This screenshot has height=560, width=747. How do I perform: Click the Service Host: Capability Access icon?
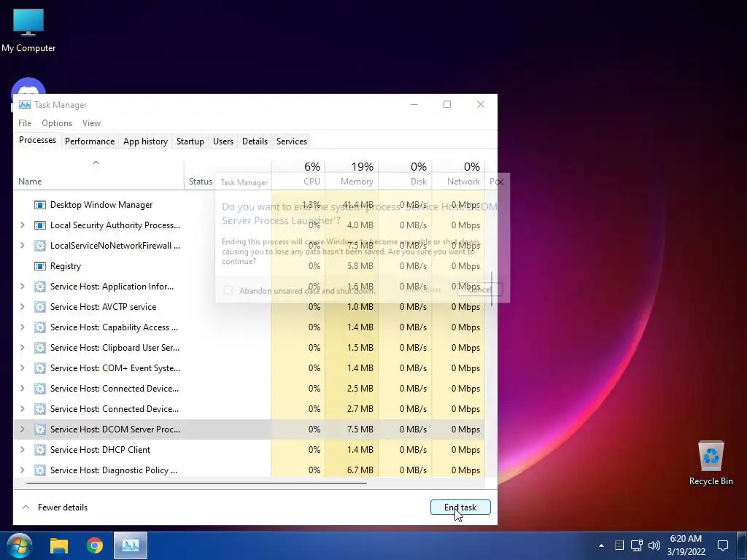(40, 327)
